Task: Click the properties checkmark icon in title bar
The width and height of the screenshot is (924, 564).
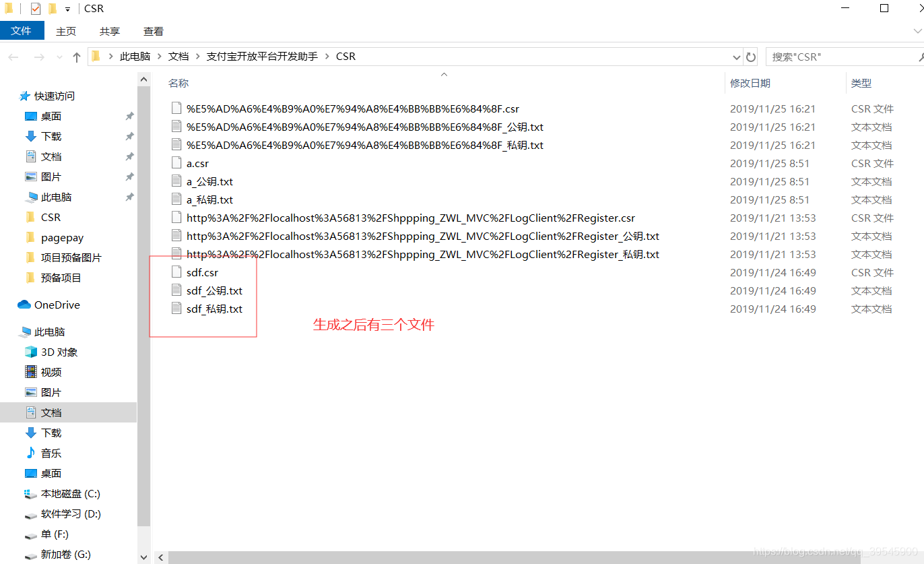Action: (x=36, y=9)
